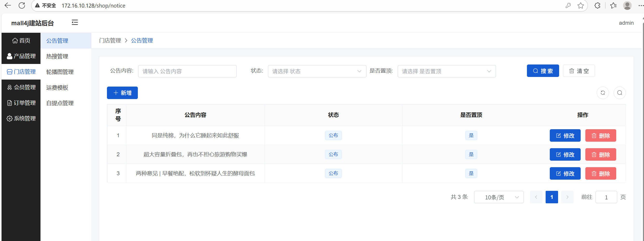
Task: Expand the 是否置顶 dropdown filter
Action: pyautogui.click(x=446, y=71)
